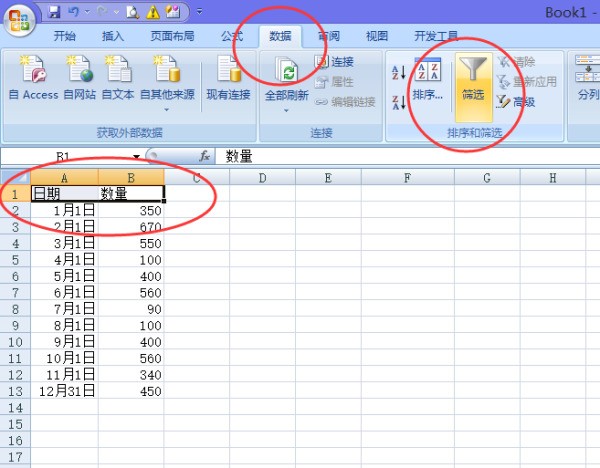Click text to columns (分列)
The image size is (600, 468).
tap(587, 78)
